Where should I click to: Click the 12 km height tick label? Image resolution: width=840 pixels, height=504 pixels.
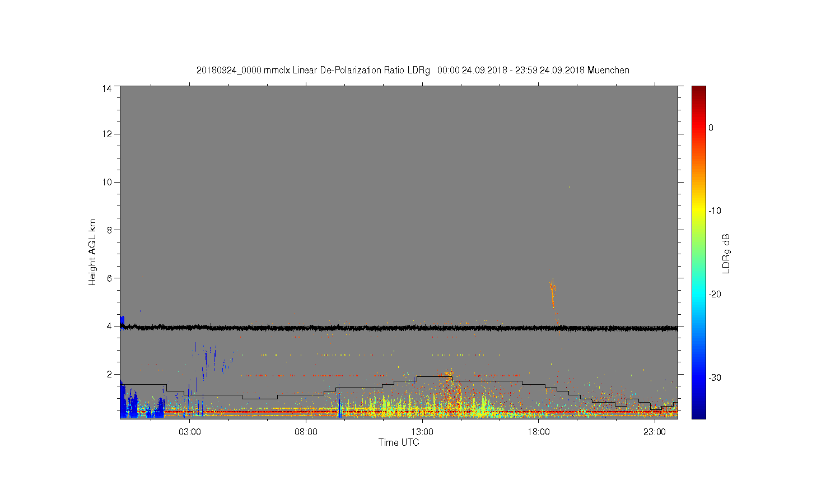[x=107, y=134]
